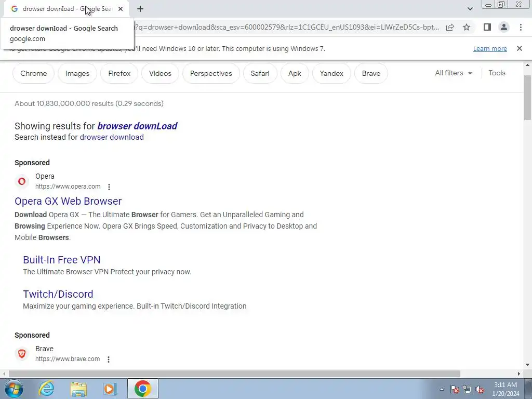This screenshot has height=399, width=532.
Task: Click the https://www.opera.com URL text
Action: point(68,187)
